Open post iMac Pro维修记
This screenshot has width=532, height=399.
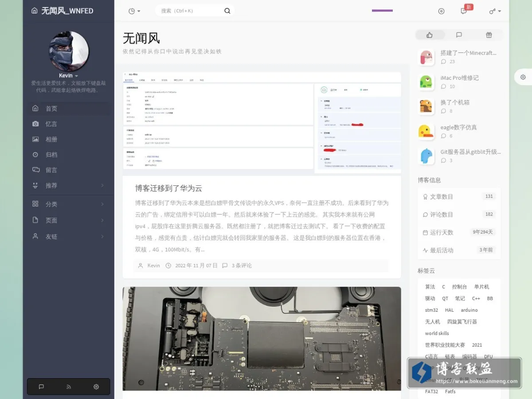[459, 78]
